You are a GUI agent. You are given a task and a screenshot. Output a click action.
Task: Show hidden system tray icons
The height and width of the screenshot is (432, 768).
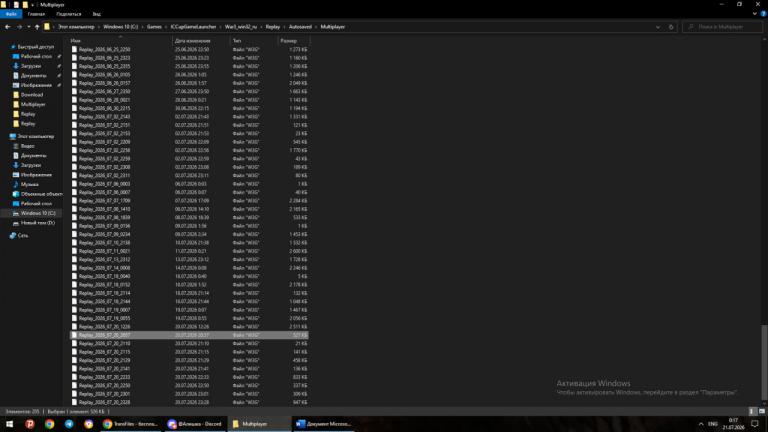[x=701, y=424]
